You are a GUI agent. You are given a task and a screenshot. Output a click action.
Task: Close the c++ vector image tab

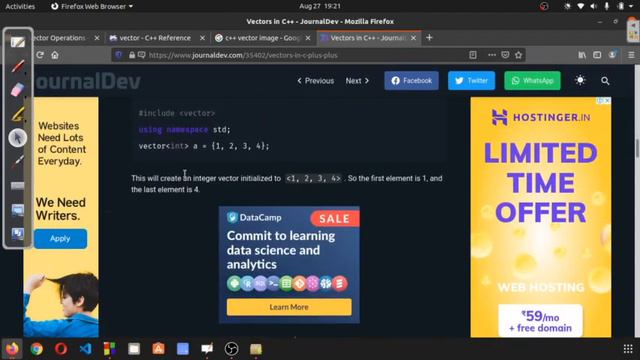(x=308, y=38)
